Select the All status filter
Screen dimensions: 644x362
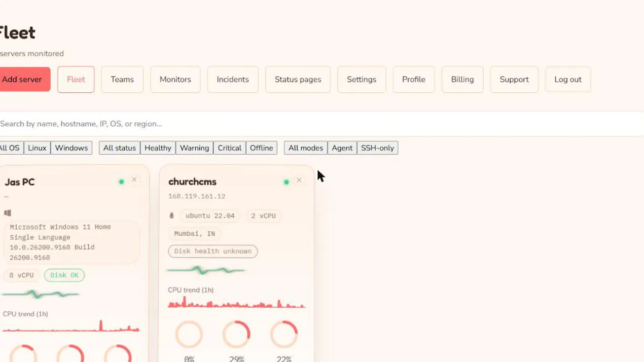[x=120, y=148]
